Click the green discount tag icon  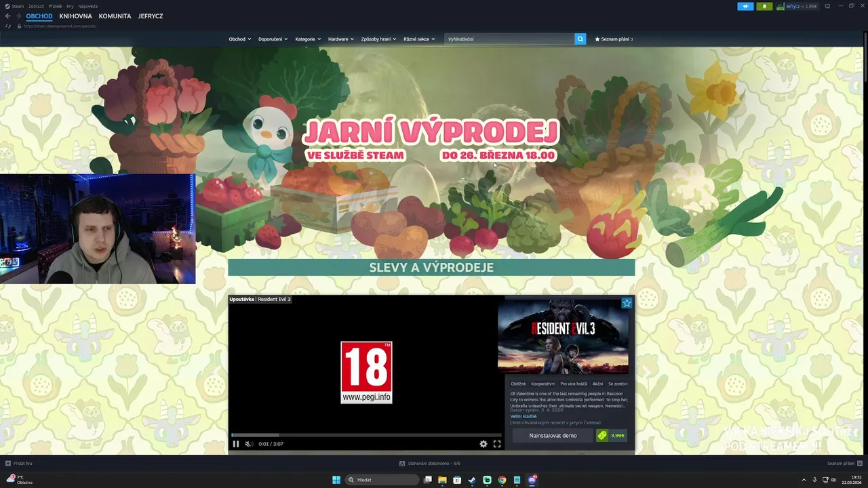[602, 435]
